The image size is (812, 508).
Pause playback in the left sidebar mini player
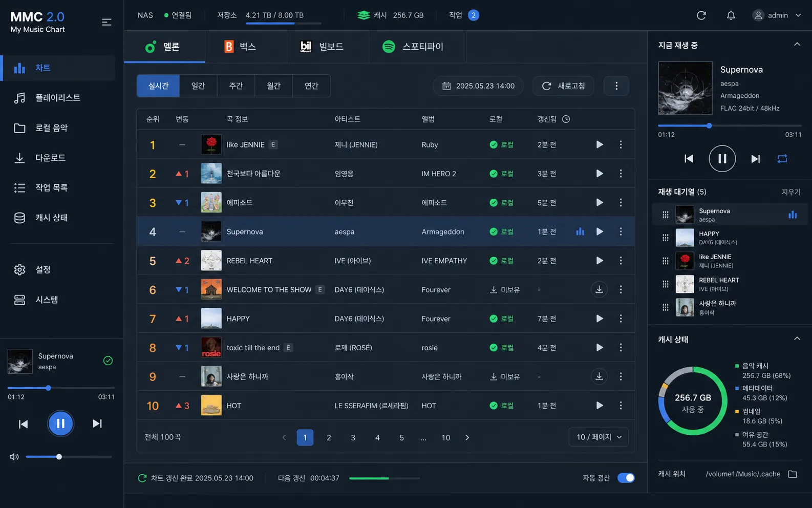tap(60, 424)
